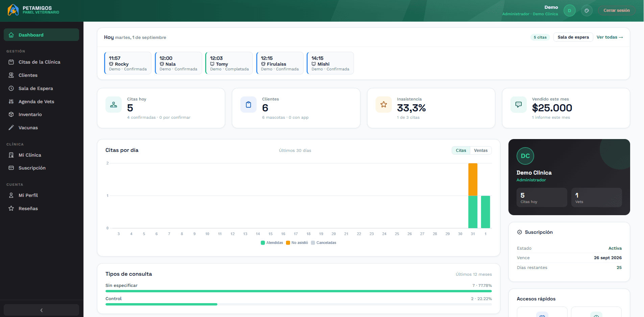The height and width of the screenshot is (317, 644).
Task: Click the Sala de Espera clock icon
Action: [x=11, y=88]
